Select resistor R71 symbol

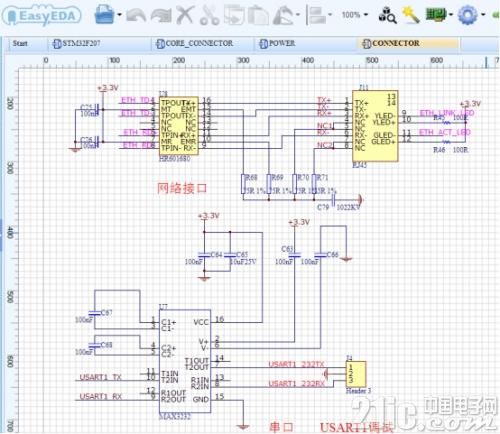(x=314, y=184)
